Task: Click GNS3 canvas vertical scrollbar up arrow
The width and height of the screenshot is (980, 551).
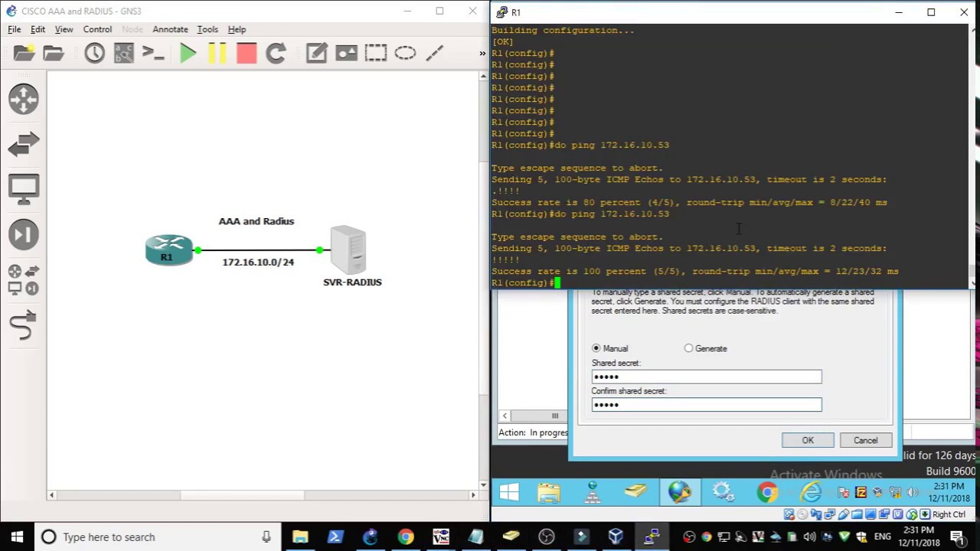Action: point(483,77)
